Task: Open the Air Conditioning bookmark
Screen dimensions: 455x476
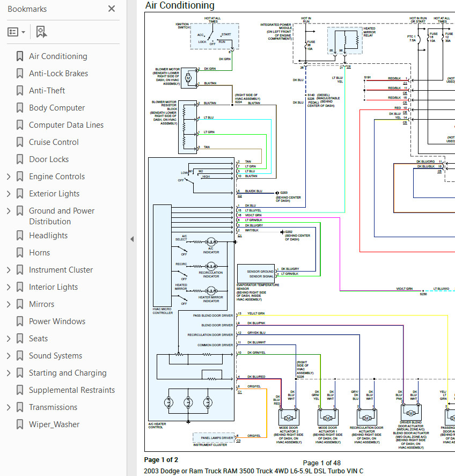Action: click(x=58, y=56)
